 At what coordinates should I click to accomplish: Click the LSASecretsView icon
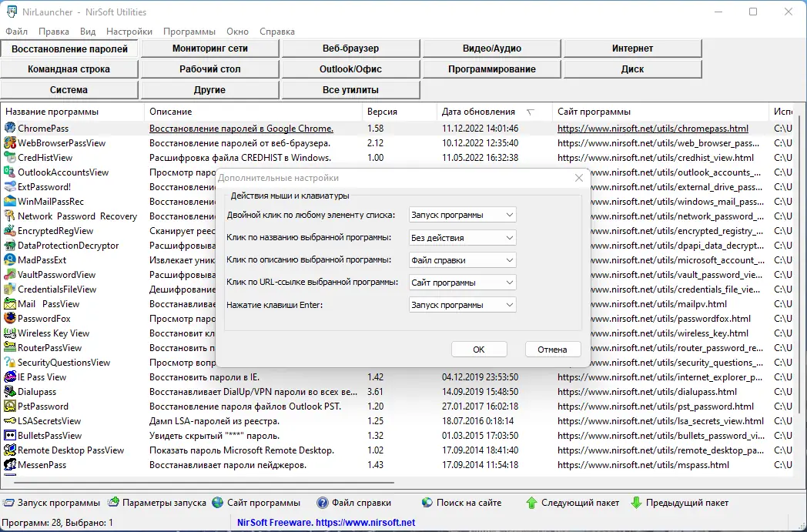10,421
